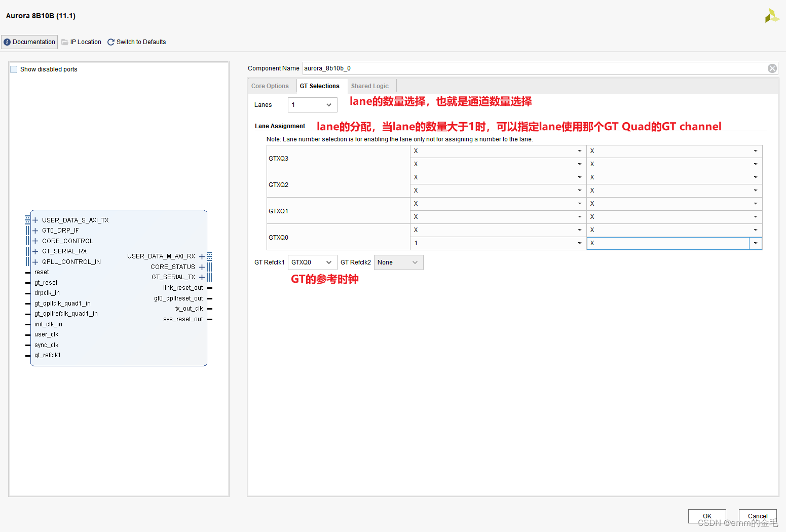Click the Switch to Defaults refresh icon
Image resolution: width=786 pixels, height=532 pixels.
(110, 42)
